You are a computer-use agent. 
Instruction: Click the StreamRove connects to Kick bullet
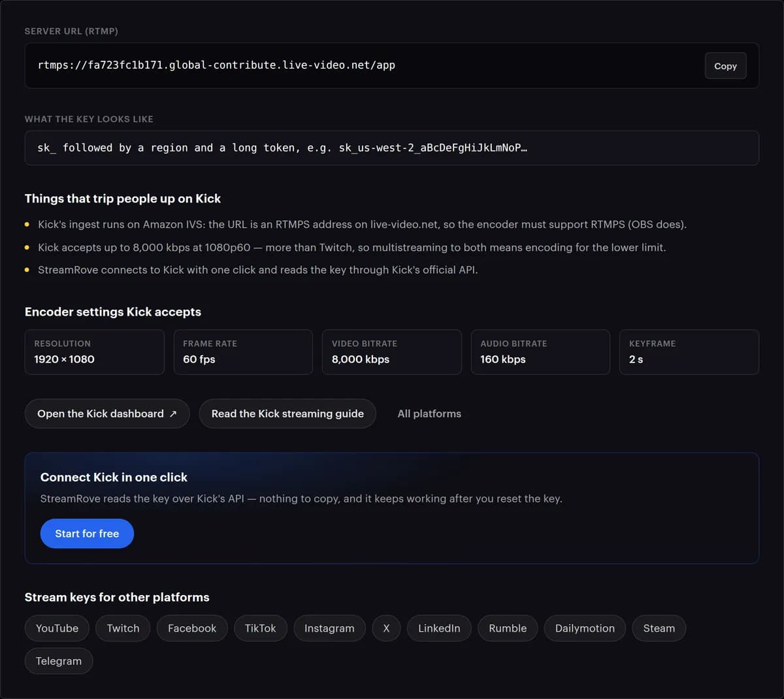(x=258, y=270)
